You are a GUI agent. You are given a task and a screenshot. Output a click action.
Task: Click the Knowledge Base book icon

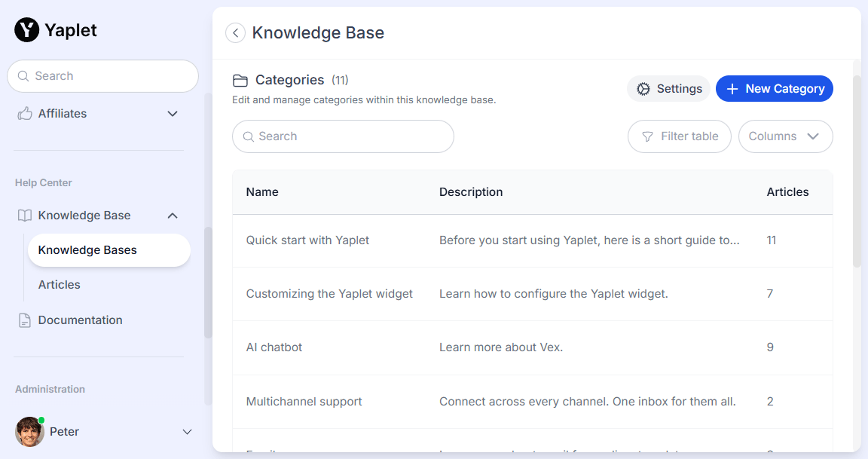coord(25,216)
